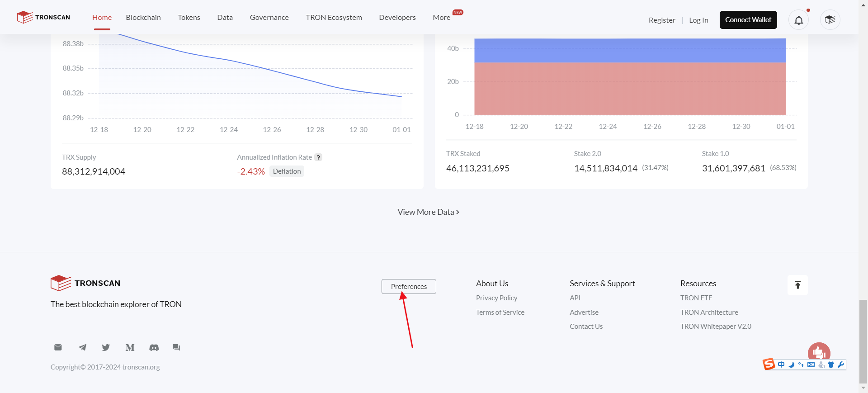Toggle the soft keyboard in the IME bar

[x=811, y=365]
